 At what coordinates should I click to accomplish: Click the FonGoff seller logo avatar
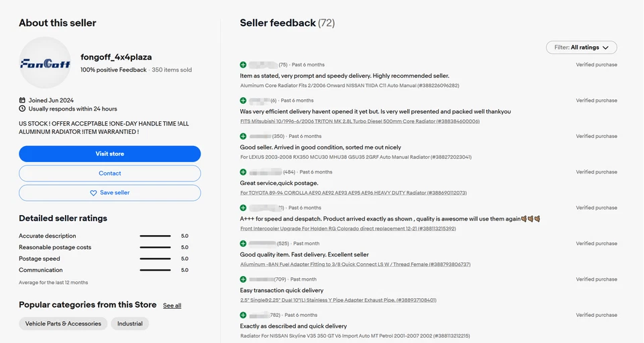(x=45, y=63)
